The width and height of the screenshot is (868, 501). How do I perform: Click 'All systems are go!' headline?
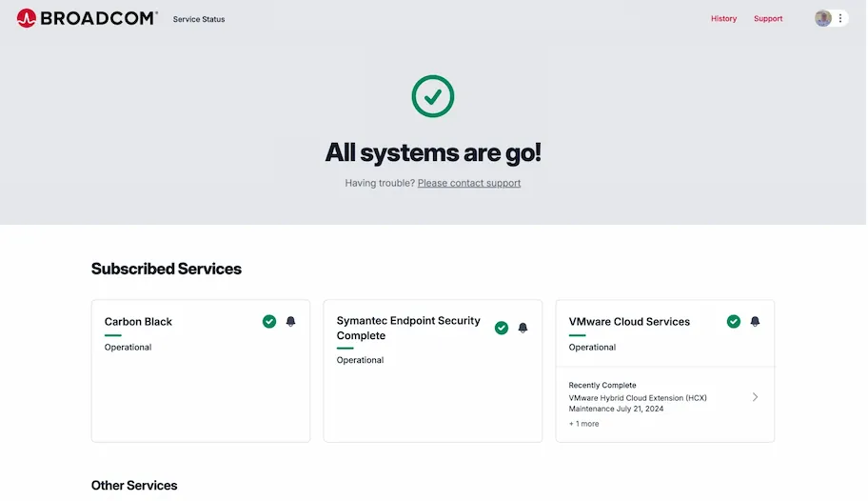pyautogui.click(x=433, y=152)
